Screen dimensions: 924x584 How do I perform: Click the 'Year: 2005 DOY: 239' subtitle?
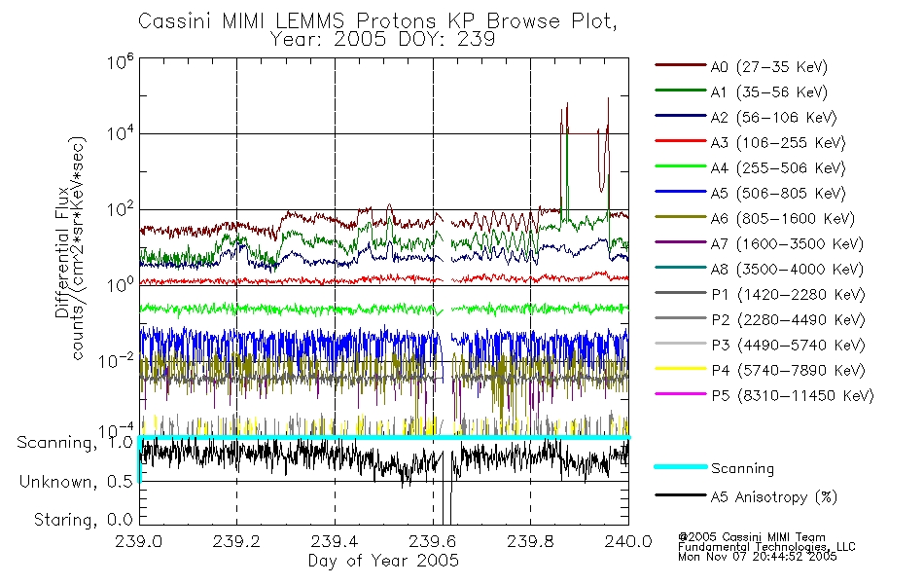[382, 40]
